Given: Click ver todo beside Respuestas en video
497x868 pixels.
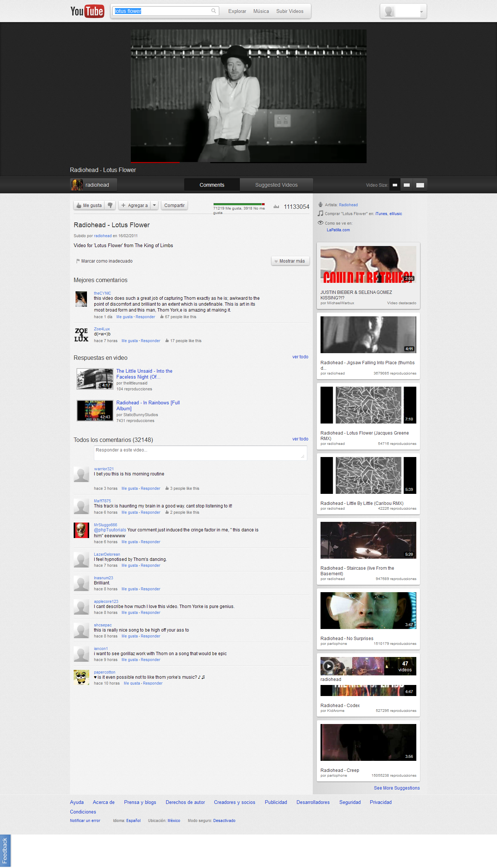Looking at the screenshot, I should click(x=300, y=357).
